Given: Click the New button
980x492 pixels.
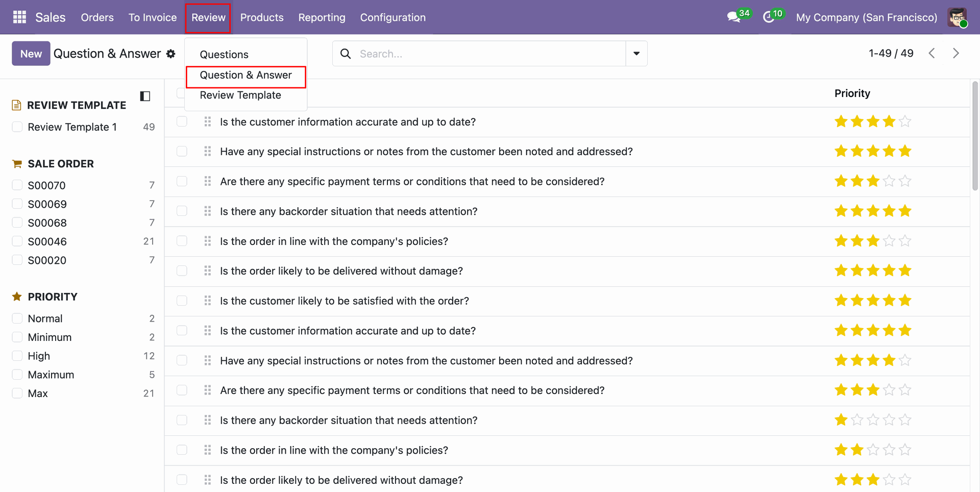Looking at the screenshot, I should pyautogui.click(x=31, y=54).
